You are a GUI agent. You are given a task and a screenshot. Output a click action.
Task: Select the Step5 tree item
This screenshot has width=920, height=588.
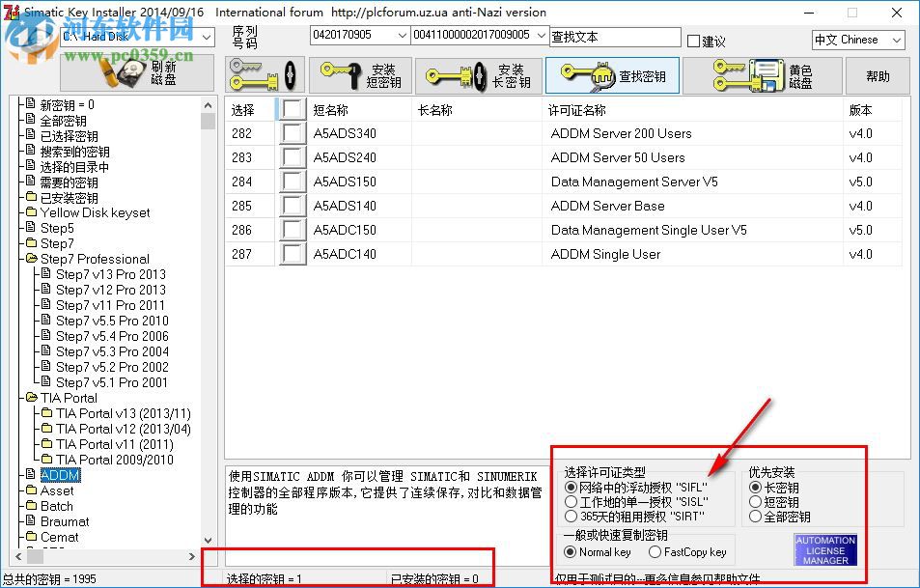click(57, 228)
